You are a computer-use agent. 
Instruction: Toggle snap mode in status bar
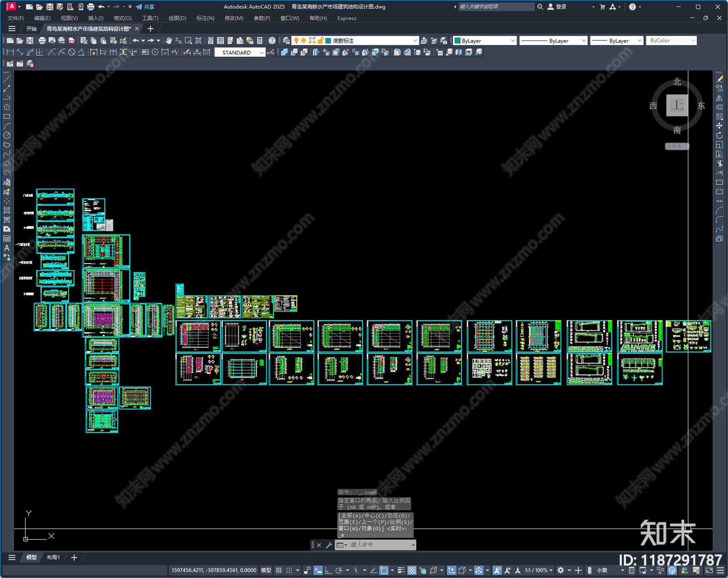[289, 570]
